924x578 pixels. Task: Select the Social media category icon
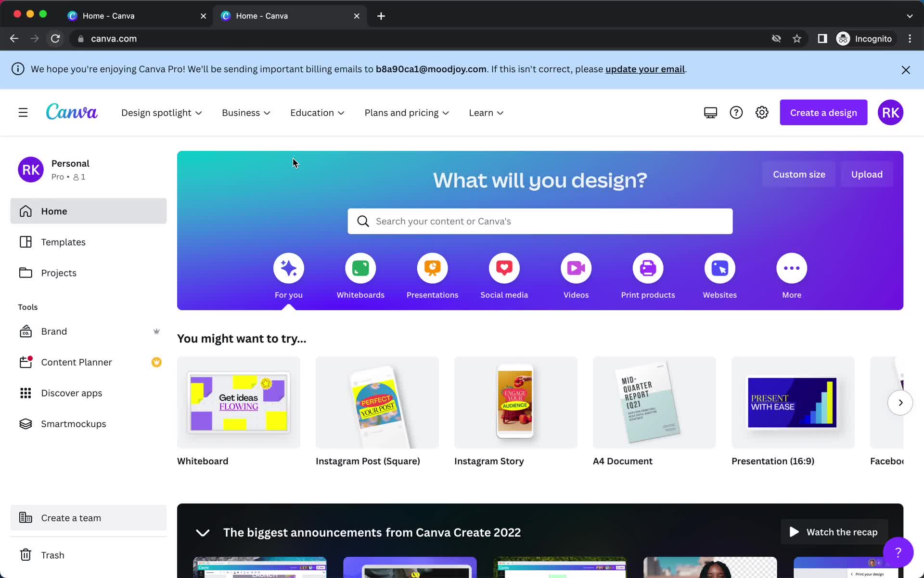pos(504,268)
